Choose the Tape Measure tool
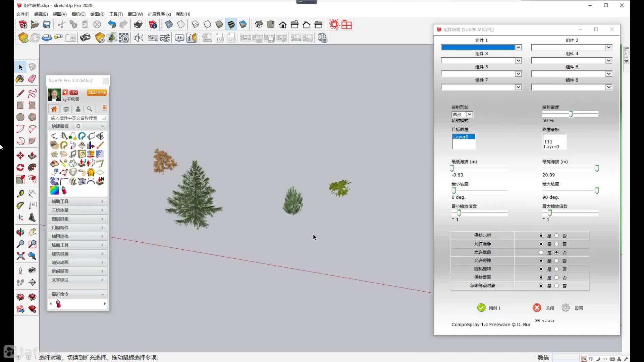Screen dimensions: 644x362 point(20,194)
